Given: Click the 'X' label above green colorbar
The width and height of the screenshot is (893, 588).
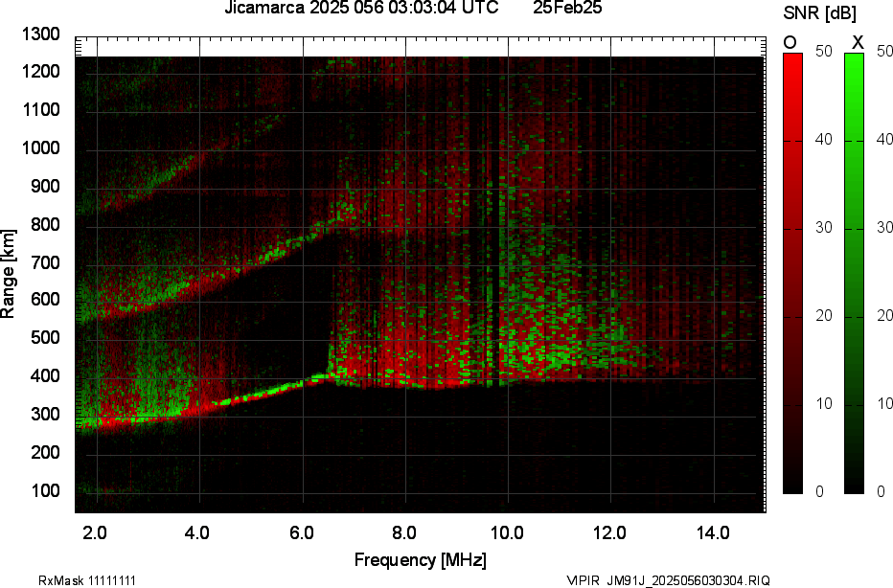Looking at the screenshot, I should point(858,42).
